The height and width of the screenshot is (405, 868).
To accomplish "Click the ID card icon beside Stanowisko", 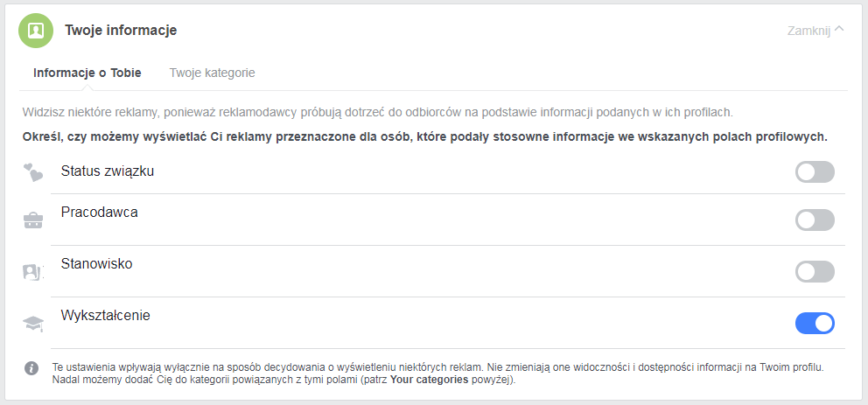I will pos(33,272).
